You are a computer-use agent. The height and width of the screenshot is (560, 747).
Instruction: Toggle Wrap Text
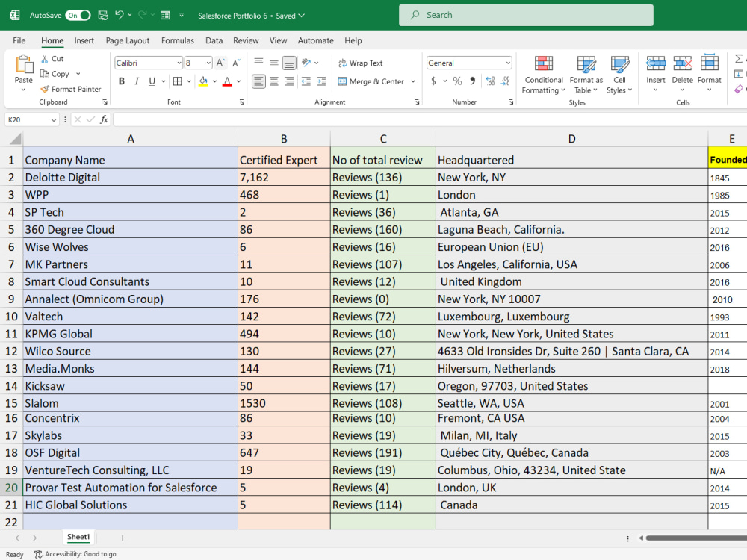(x=361, y=63)
